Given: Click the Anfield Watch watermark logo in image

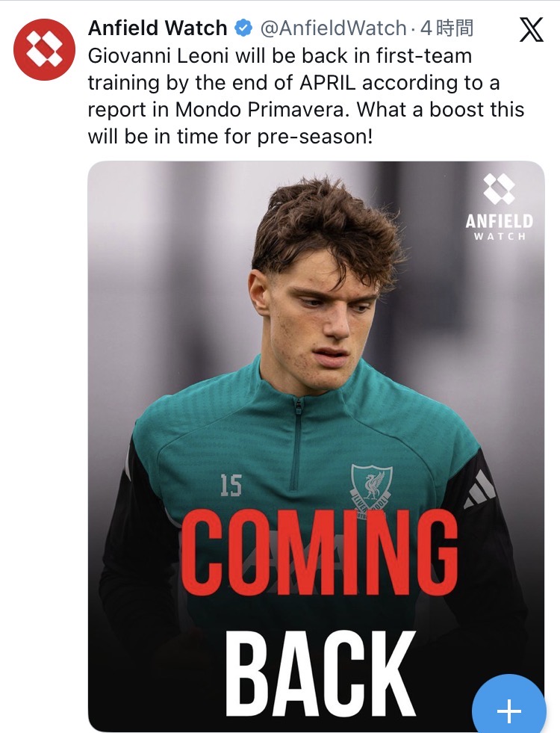Looking at the screenshot, I should click(x=500, y=190).
